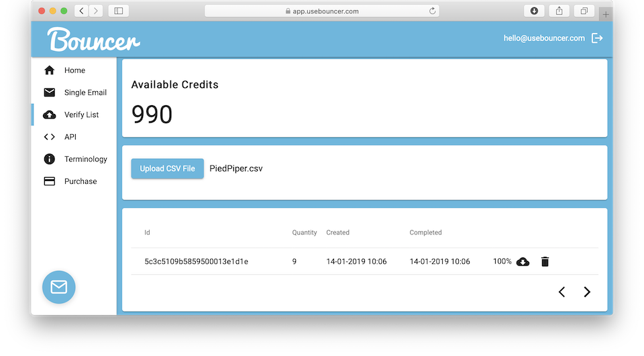Click the address bar app.usebouncer.com
This screenshot has height=356, width=644.
[321, 11]
